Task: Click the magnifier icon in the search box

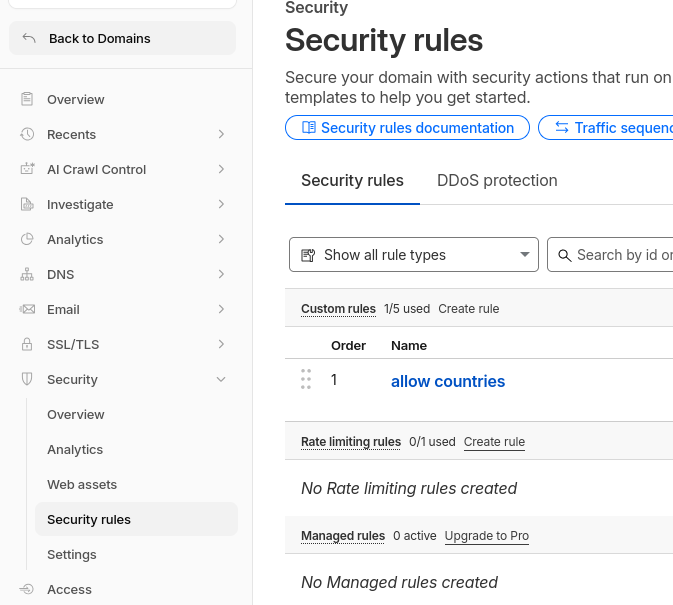Action: click(564, 256)
